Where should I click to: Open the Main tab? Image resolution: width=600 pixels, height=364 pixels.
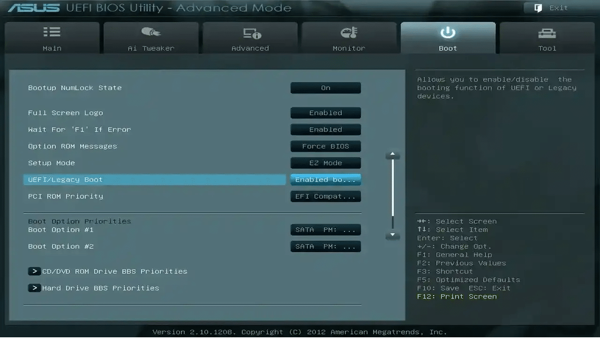point(52,38)
